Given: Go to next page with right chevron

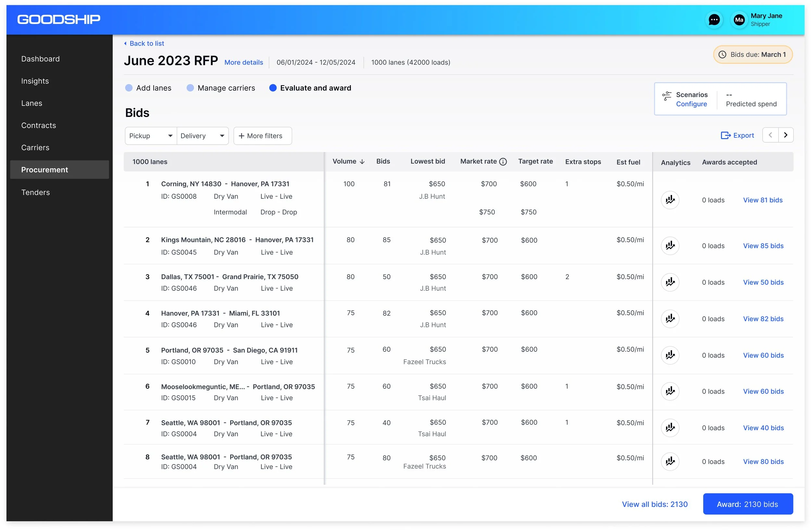Looking at the screenshot, I should tap(785, 135).
